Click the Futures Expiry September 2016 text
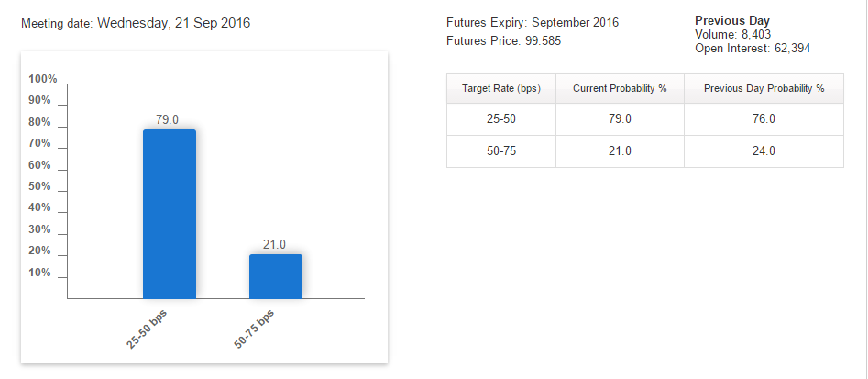This screenshot has height=379, width=868. click(533, 23)
